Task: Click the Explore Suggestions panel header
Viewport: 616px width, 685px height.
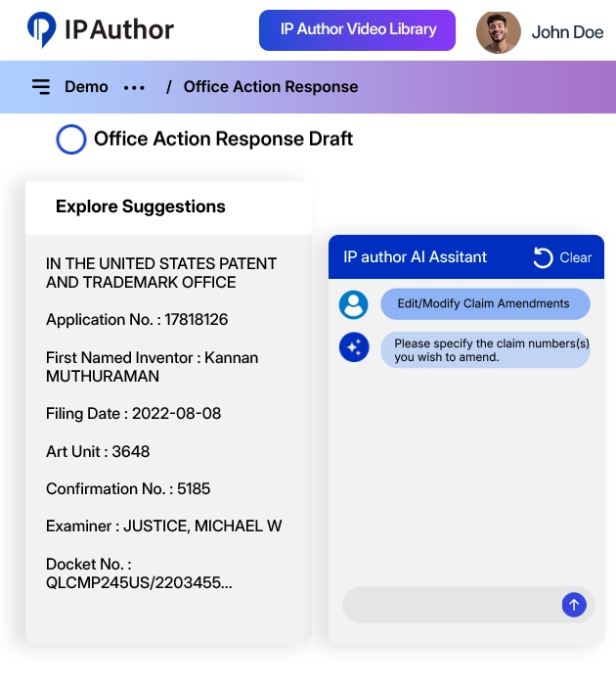Action: (141, 206)
